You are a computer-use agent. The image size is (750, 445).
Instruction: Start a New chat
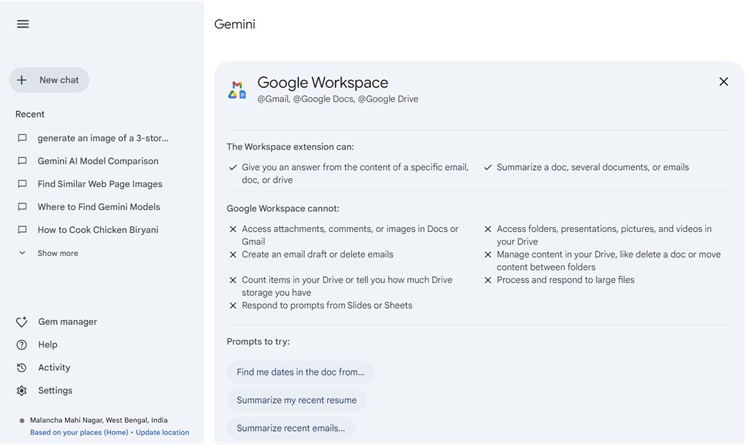(49, 80)
